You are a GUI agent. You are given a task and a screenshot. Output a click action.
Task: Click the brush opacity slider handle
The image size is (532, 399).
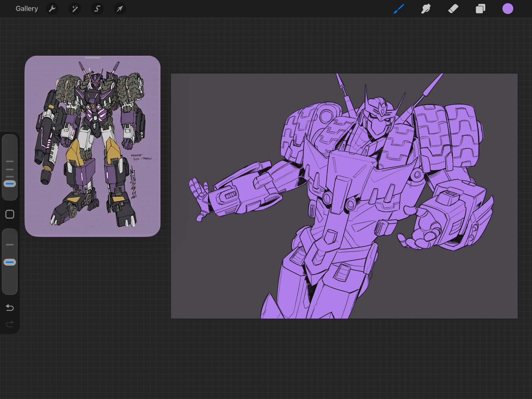[9, 262]
